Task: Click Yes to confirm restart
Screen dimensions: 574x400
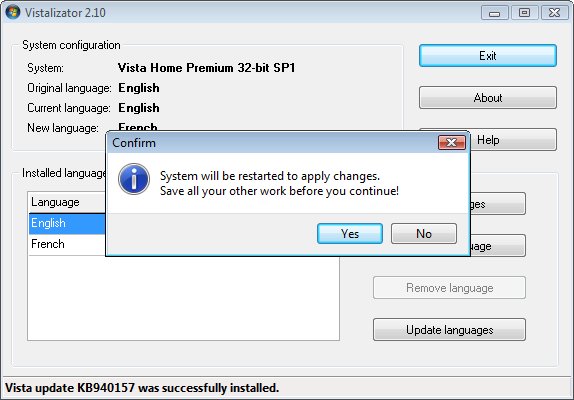Action: [350, 233]
